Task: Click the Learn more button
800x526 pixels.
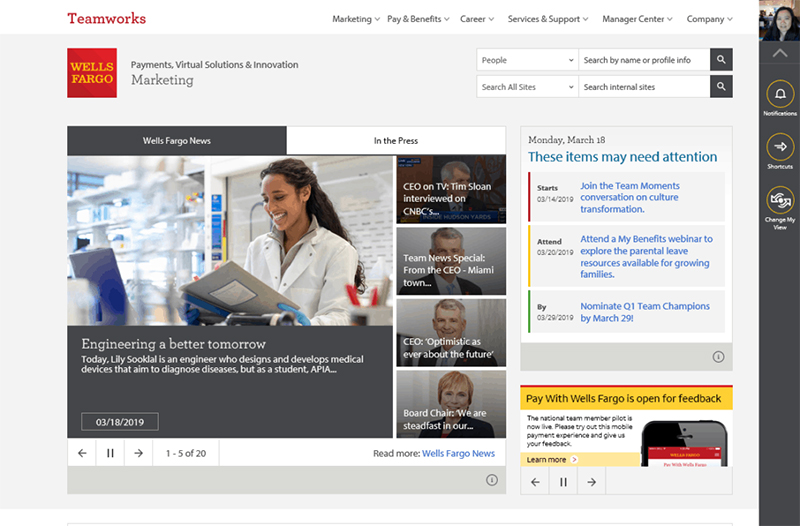Action: click(x=551, y=460)
